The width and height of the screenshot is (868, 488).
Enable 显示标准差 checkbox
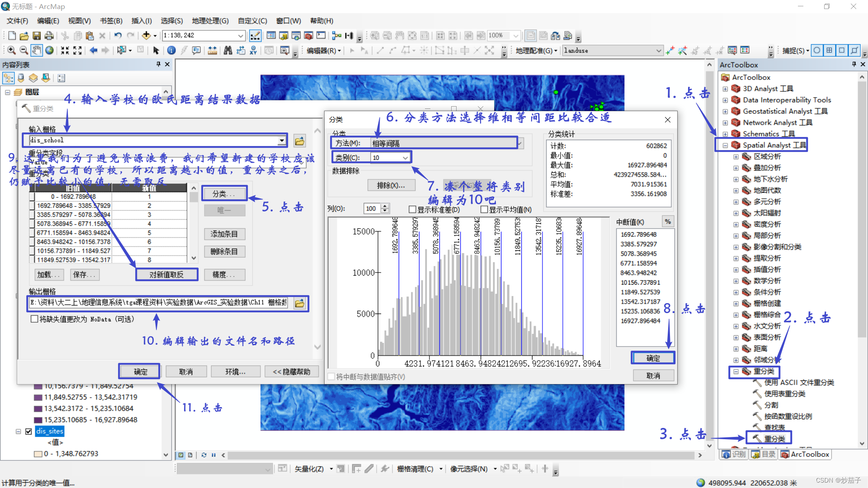tap(412, 210)
